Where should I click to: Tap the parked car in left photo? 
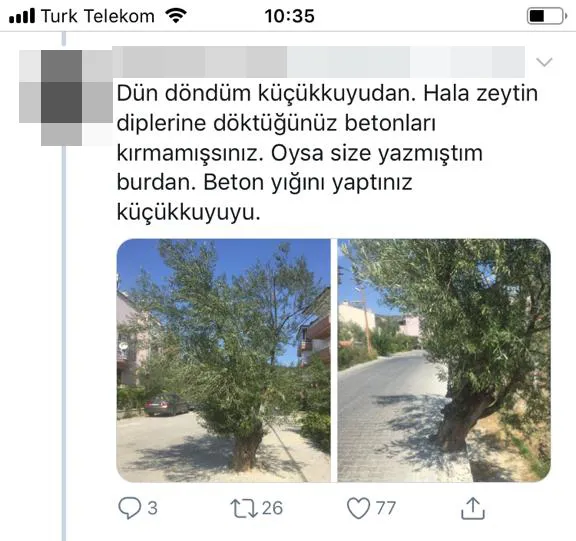pyautogui.click(x=166, y=405)
